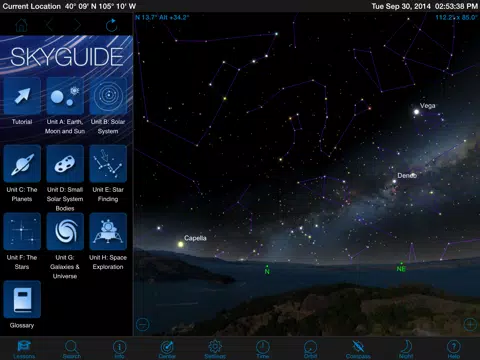Open Unit C: The Planets

point(22,164)
